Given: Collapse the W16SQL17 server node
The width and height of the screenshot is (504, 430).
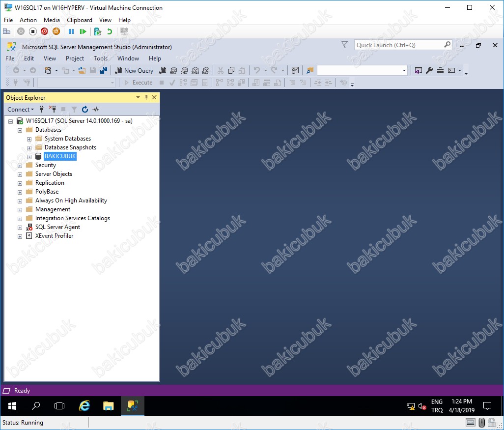Looking at the screenshot, I should [10, 121].
